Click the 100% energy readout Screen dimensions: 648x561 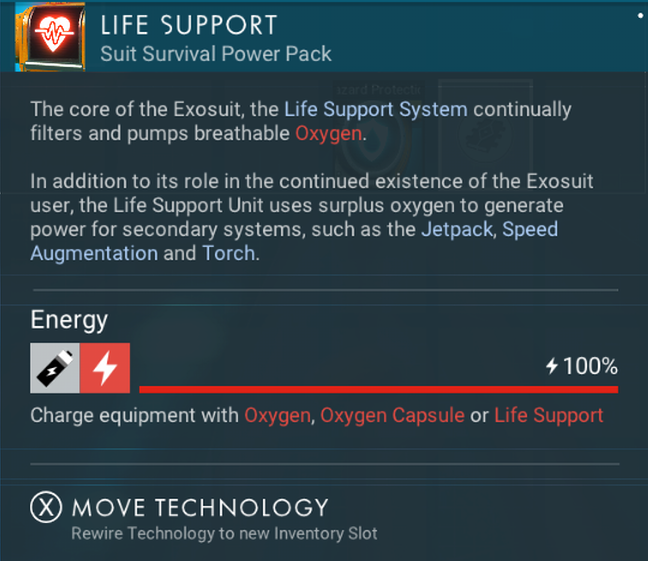tap(590, 366)
